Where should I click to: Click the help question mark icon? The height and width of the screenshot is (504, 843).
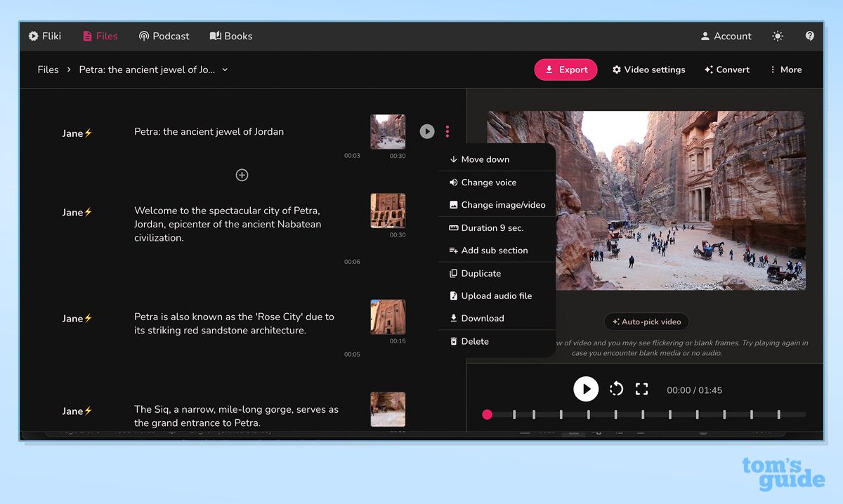(809, 36)
